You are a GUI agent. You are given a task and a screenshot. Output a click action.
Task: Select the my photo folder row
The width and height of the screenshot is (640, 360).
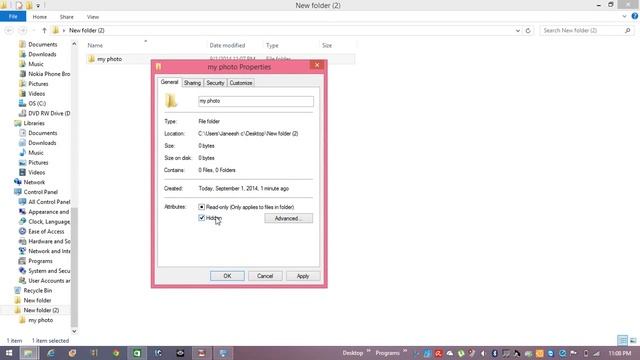pyautogui.click(x=220, y=59)
